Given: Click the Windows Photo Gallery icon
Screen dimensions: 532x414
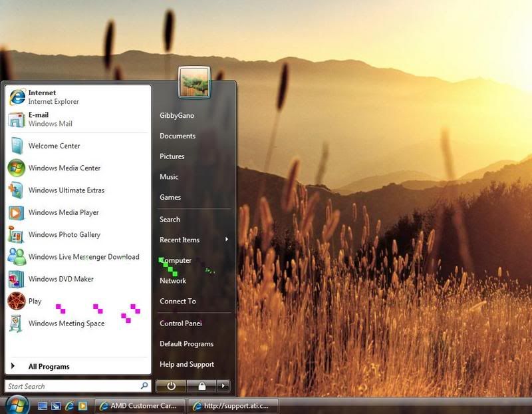Looking at the screenshot, I should point(15,234).
